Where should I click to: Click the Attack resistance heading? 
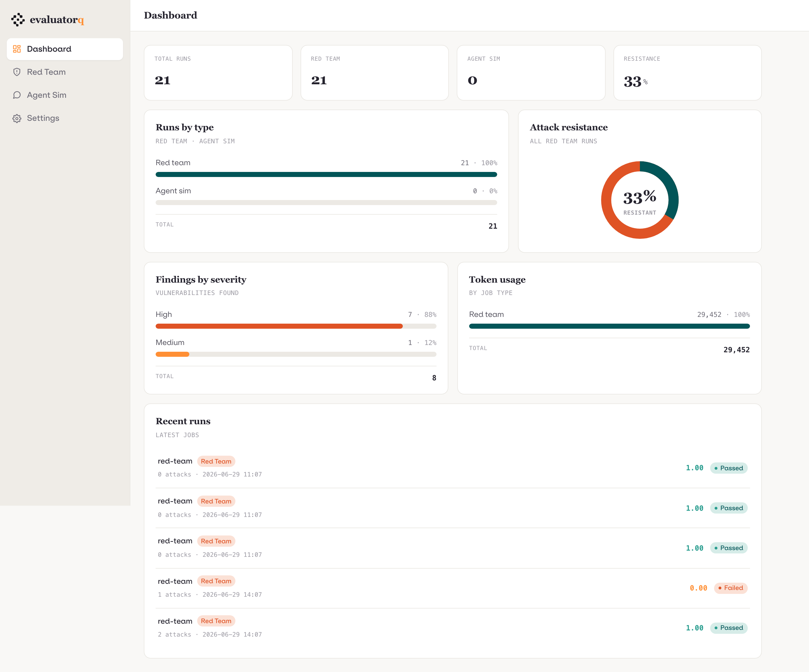click(569, 128)
